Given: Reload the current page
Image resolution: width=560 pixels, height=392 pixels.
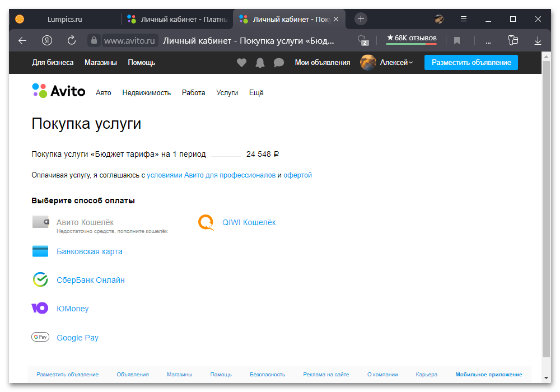Looking at the screenshot, I should pyautogui.click(x=72, y=40).
